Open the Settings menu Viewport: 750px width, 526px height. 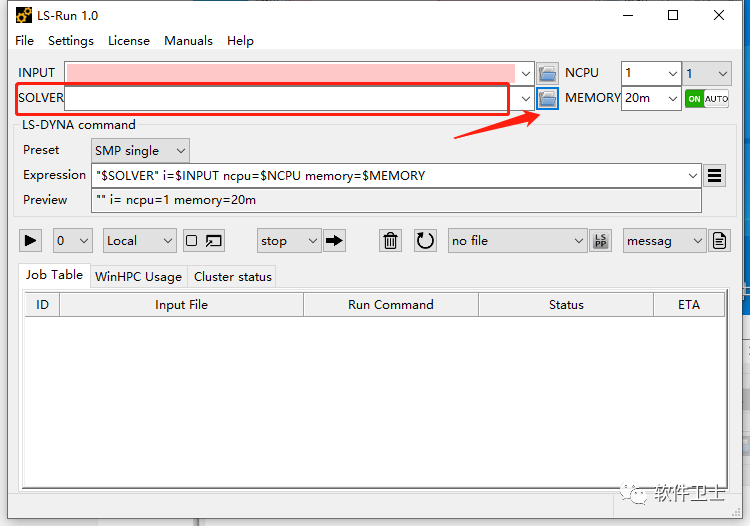point(71,41)
